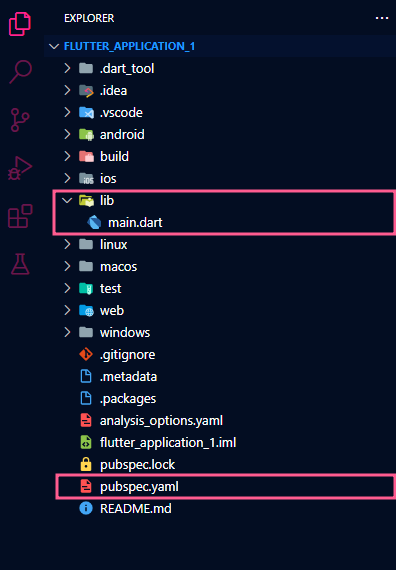This screenshot has height=570, width=396.
Task: Open the pubspec.yaml file
Action: click(x=139, y=487)
